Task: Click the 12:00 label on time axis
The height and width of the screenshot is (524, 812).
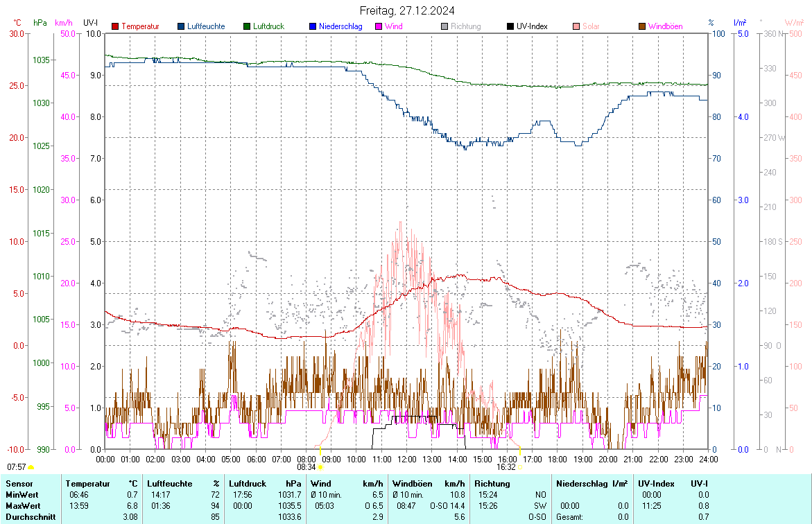Action: pyautogui.click(x=407, y=459)
